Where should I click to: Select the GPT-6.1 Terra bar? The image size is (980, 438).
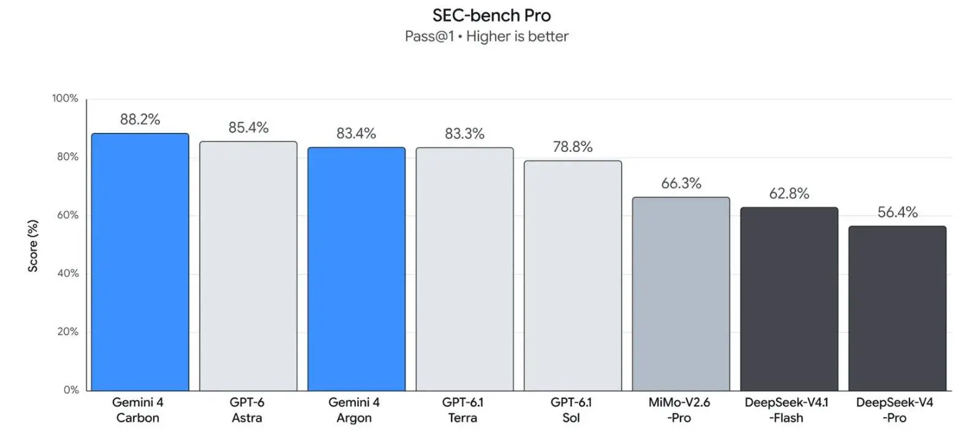[x=465, y=269]
